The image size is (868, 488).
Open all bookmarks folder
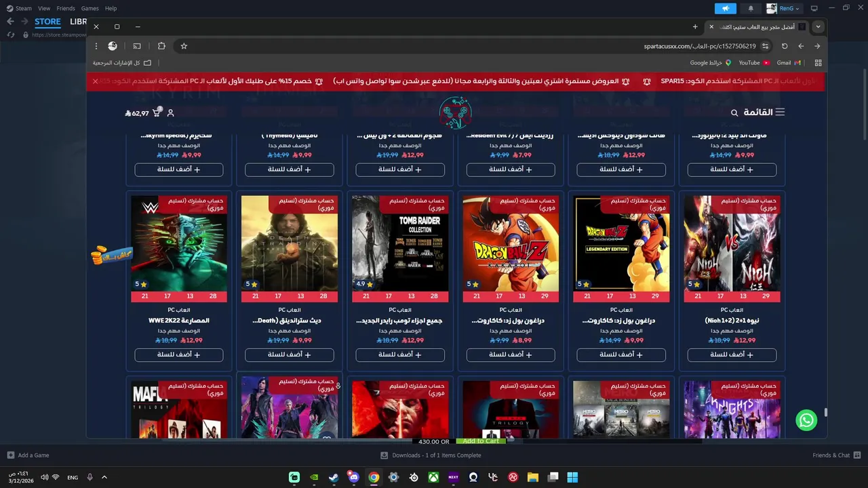(x=122, y=63)
